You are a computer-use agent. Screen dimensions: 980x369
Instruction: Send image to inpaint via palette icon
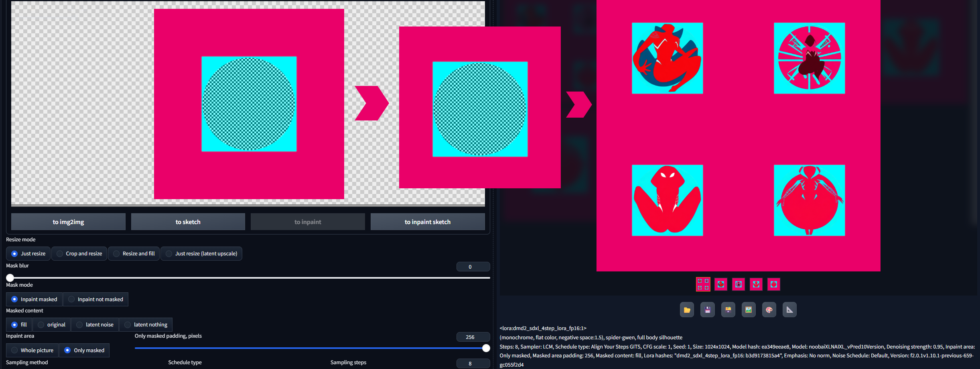(769, 310)
